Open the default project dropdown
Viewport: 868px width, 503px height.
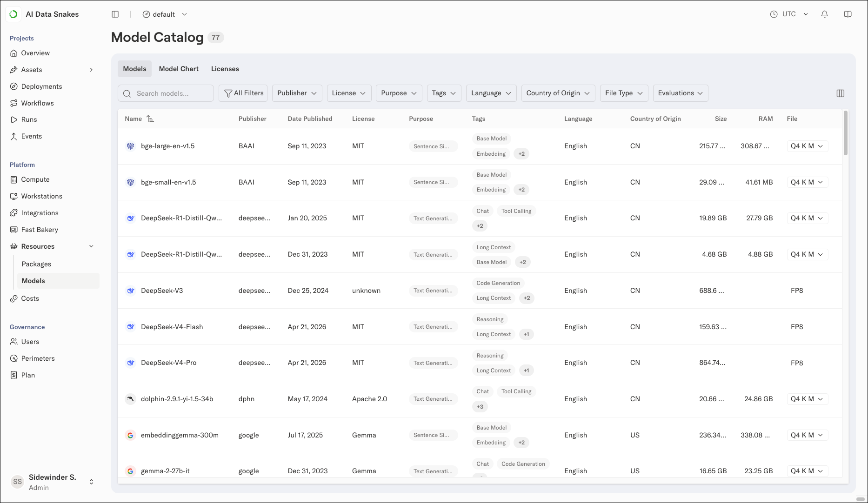(165, 14)
